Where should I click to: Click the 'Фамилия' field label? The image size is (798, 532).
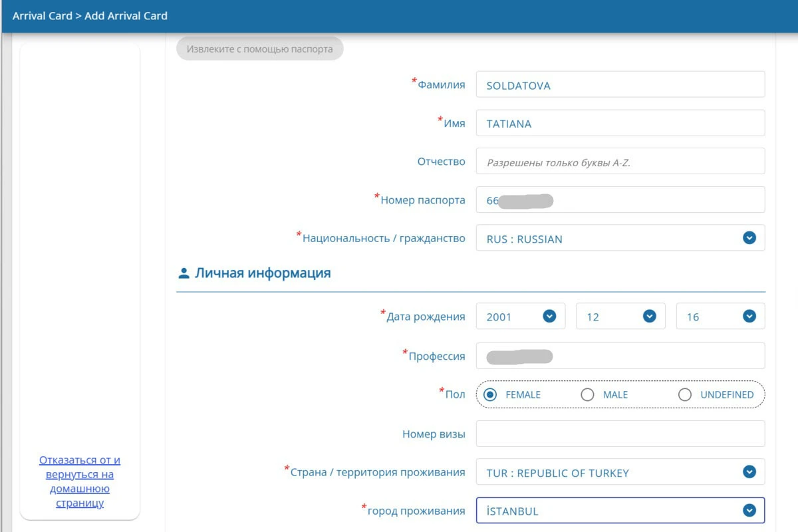pyautogui.click(x=442, y=84)
